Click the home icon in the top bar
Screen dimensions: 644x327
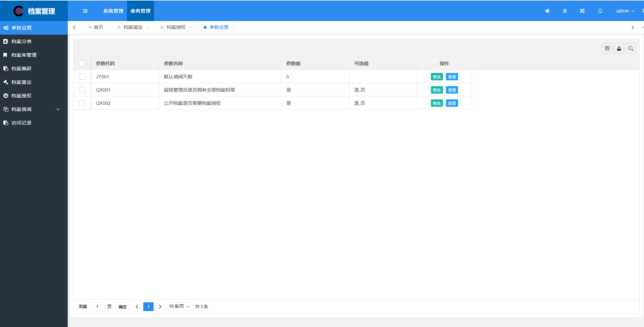click(x=547, y=11)
